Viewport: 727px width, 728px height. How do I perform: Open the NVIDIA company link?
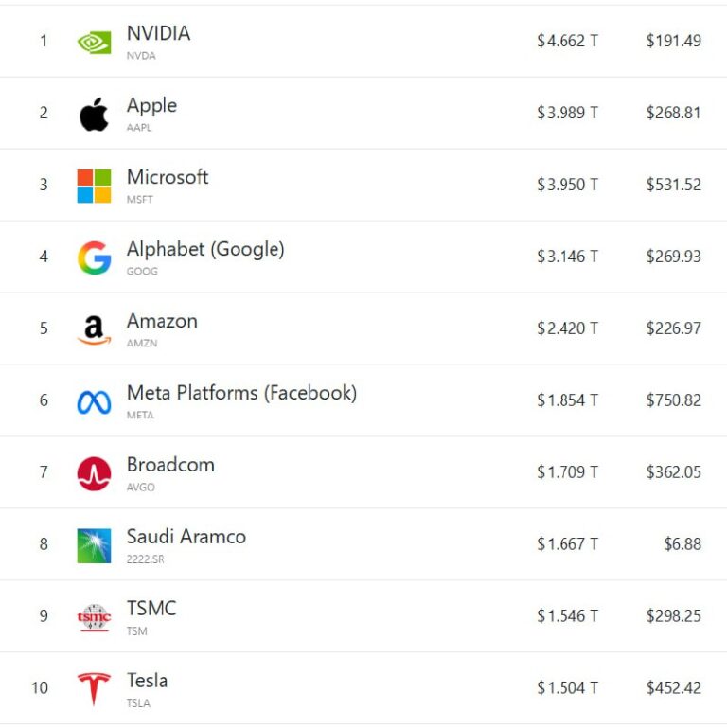click(158, 33)
